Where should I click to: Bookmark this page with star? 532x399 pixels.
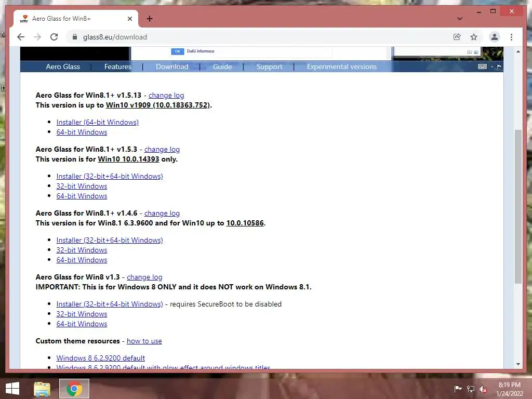coord(474,37)
